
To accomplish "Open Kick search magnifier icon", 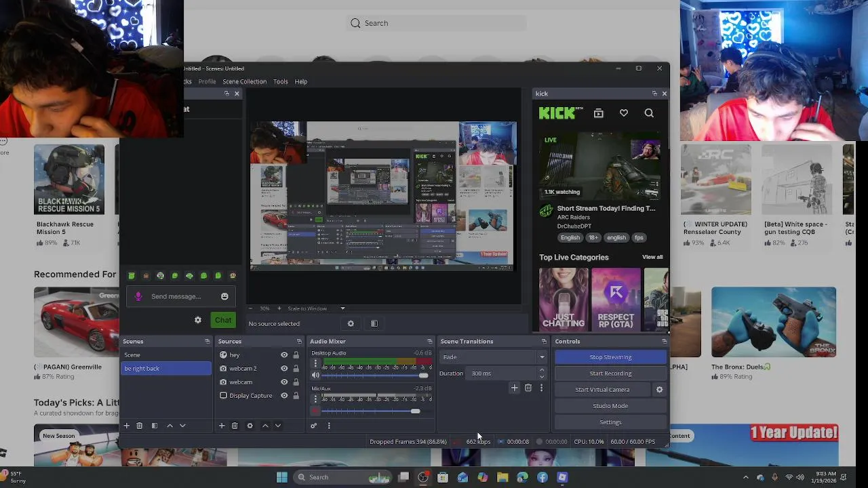I will (x=649, y=113).
